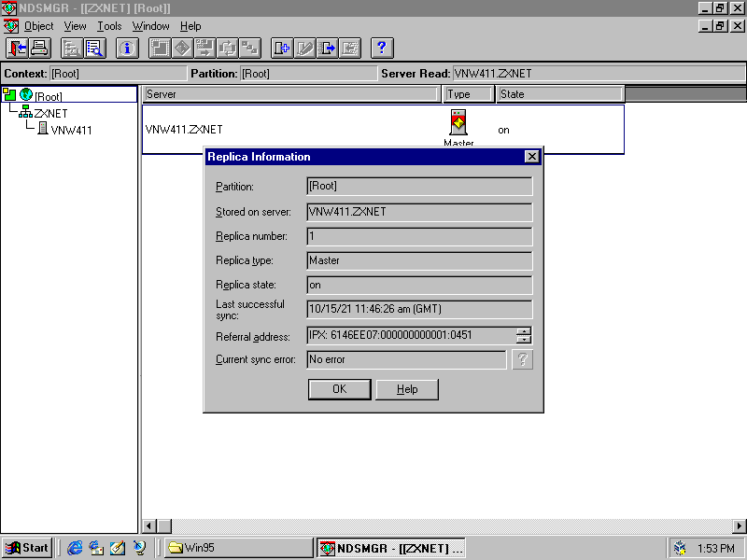
Task: Click the Referral address spinner down arrow
Action: click(524, 339)
